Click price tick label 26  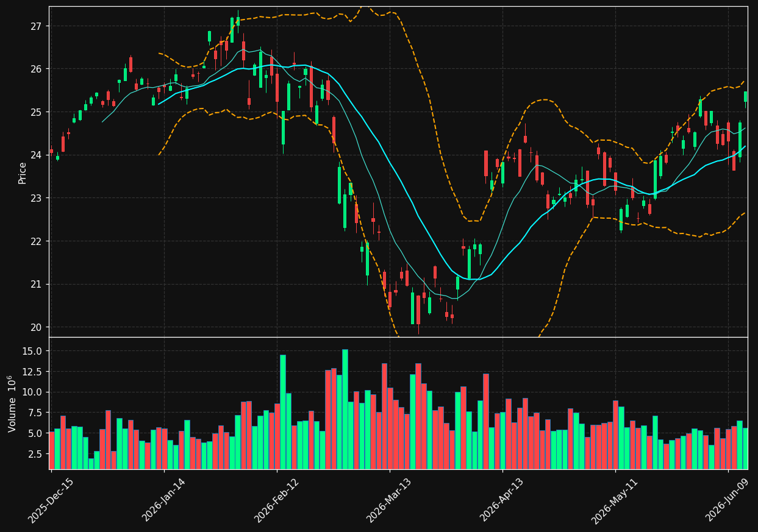pyautogui.click(x=35, y=69)
